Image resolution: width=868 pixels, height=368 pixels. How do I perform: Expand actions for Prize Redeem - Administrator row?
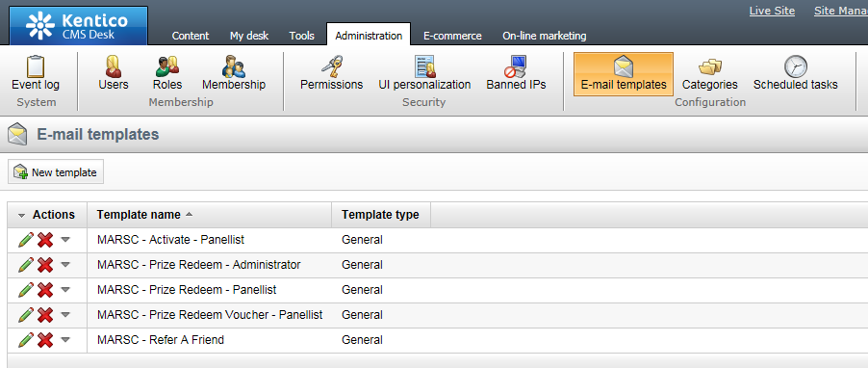(65, 265)
